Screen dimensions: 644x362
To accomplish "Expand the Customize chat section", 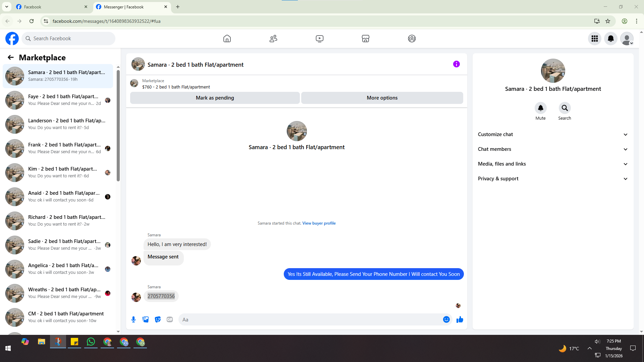I will [552, 134].
